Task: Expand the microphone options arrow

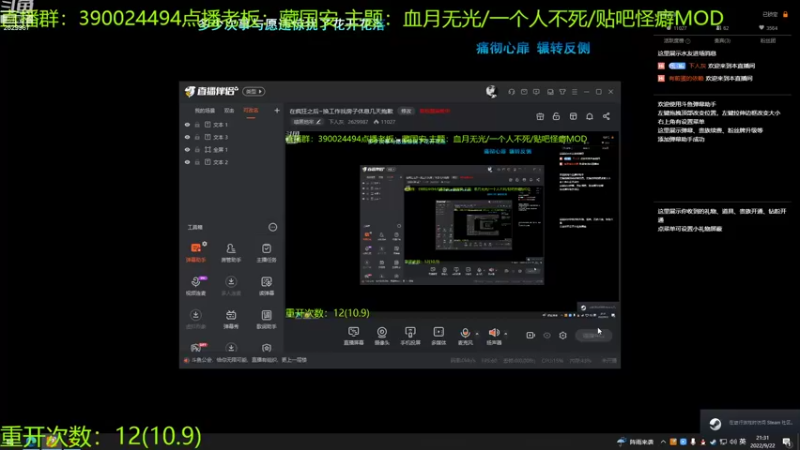Action: tap(477, 334)
